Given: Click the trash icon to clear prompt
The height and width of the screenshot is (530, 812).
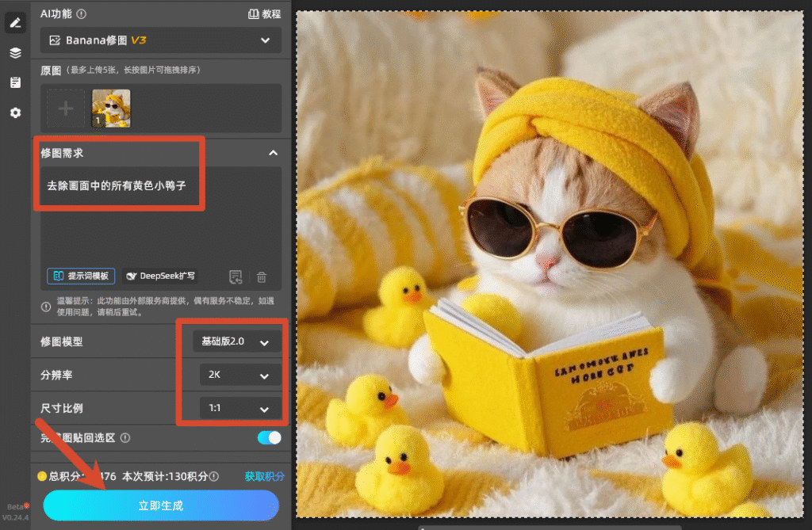Looking at the screenshot, I should (262, 277).
